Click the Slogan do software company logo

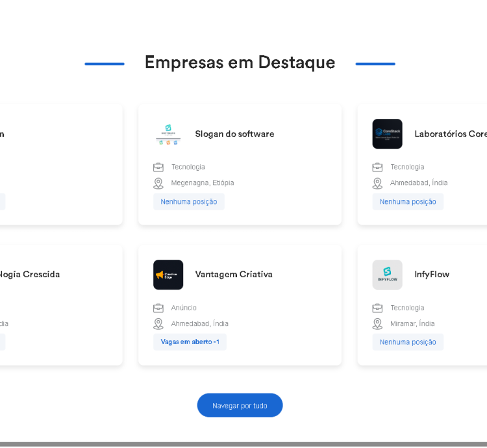tap(168, 134)
